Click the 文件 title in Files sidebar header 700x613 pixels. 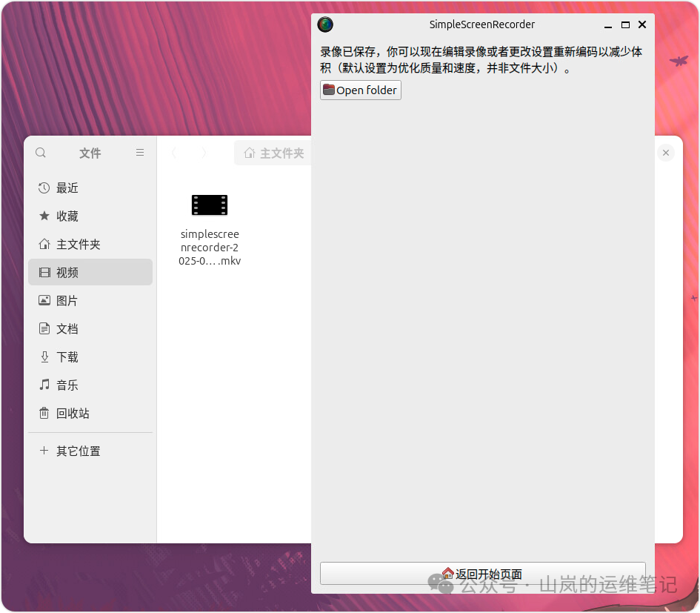pyautogui.click(x=90, y=153)
